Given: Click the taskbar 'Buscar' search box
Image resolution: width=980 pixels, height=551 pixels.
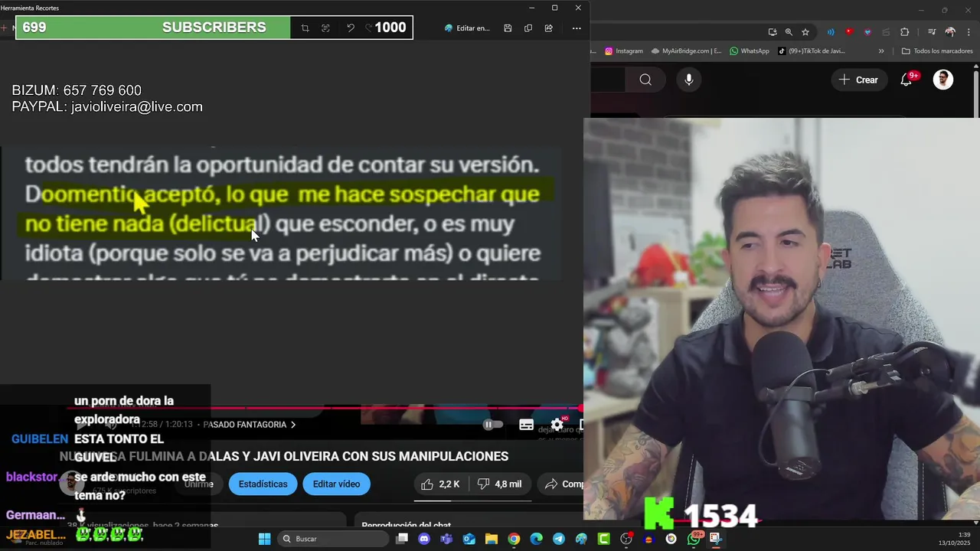Looking at the screenshot, I should [x=332, y=539].
